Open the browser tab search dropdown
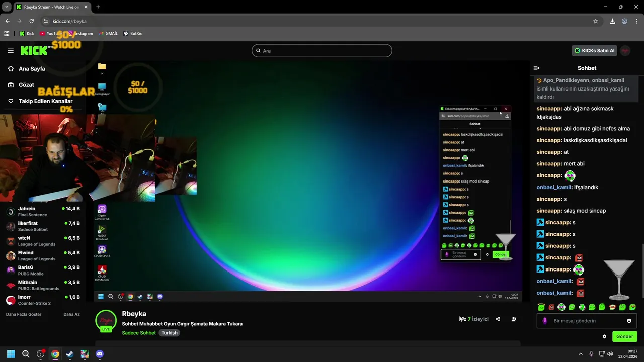The width and height of the screenshot is (644, 362). coord(7,7)
